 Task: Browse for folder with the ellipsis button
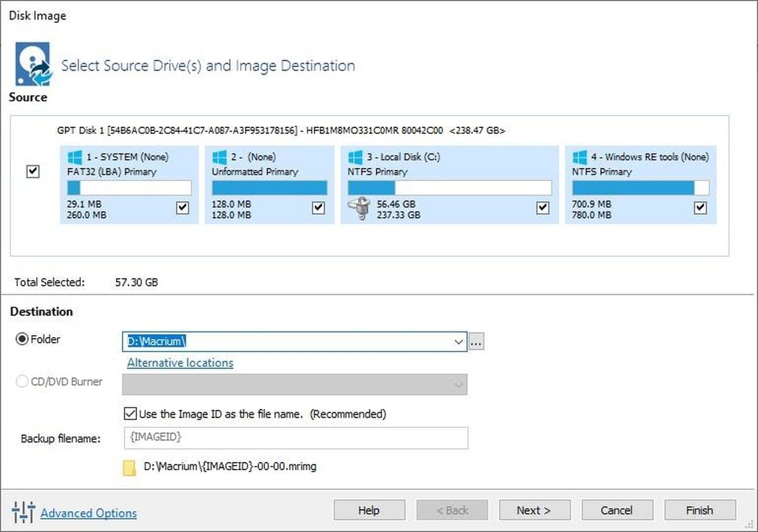(x=476, y=342)
